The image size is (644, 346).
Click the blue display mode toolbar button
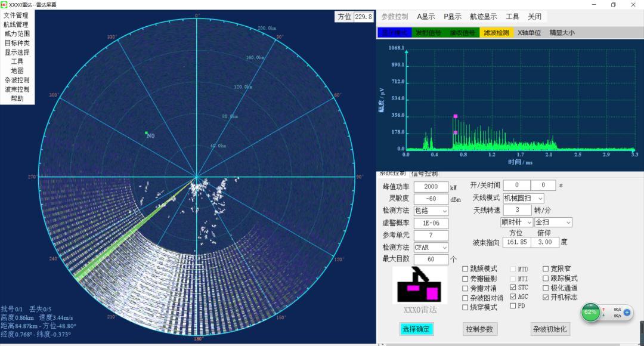pos(394,33)
